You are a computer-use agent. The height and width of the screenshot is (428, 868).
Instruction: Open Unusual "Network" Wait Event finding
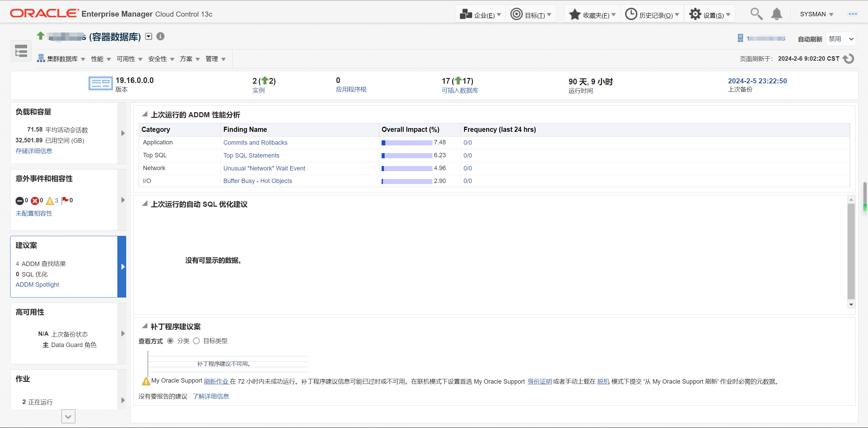(264, 168)
